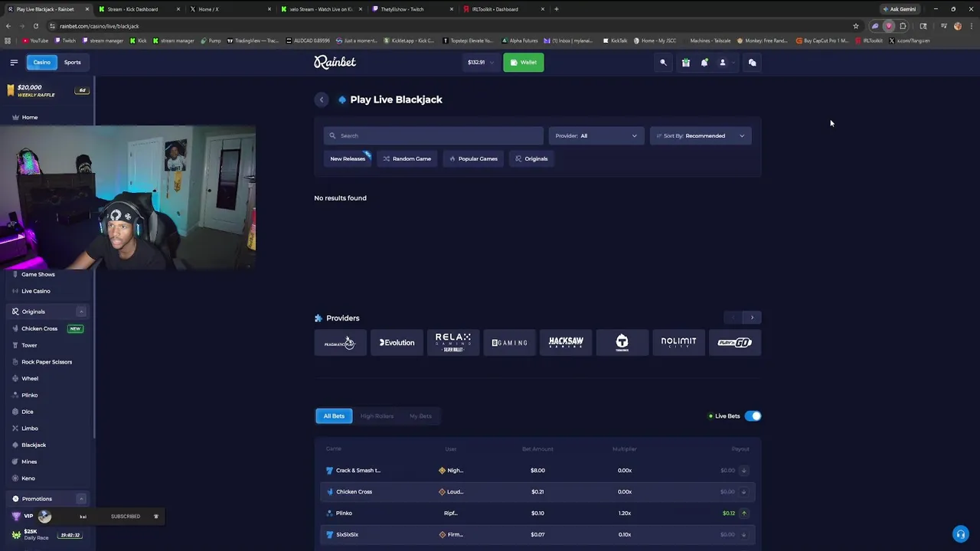Select the Relax Gaming provider logo
980x551 pixels.
coord(453,343)
